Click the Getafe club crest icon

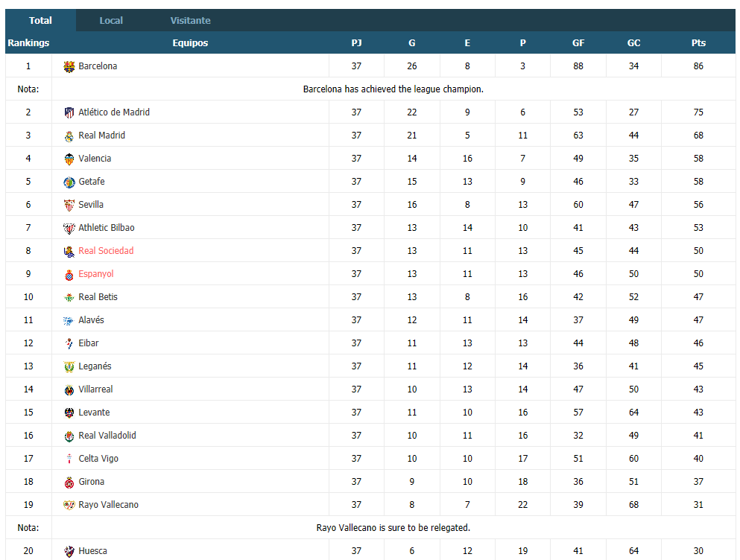[69, 182]
